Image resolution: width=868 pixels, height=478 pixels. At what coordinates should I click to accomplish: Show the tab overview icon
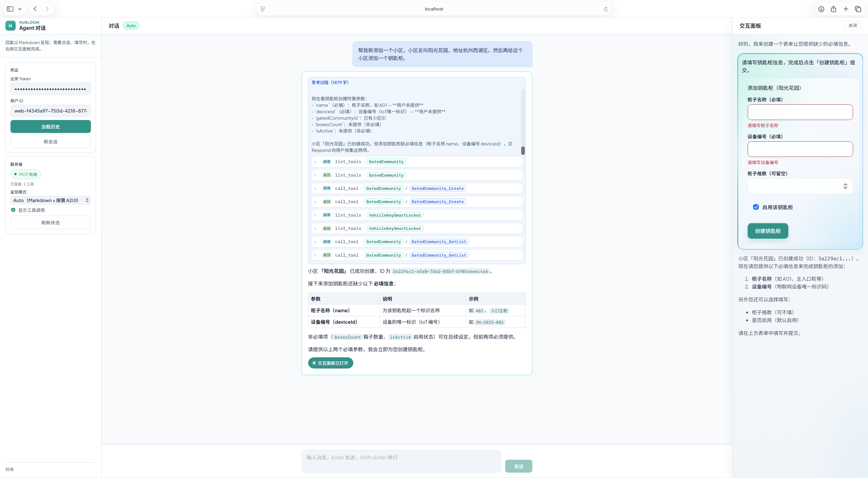[x=858, y=9]
